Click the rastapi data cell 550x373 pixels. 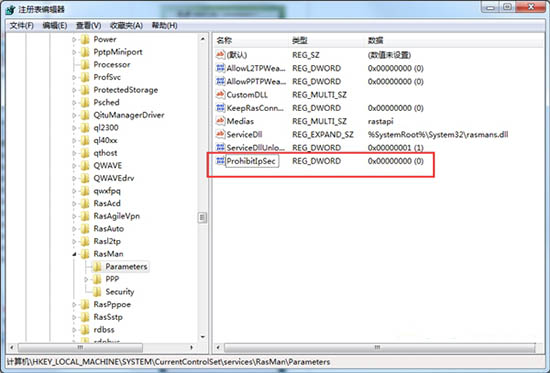pos(381,121)
